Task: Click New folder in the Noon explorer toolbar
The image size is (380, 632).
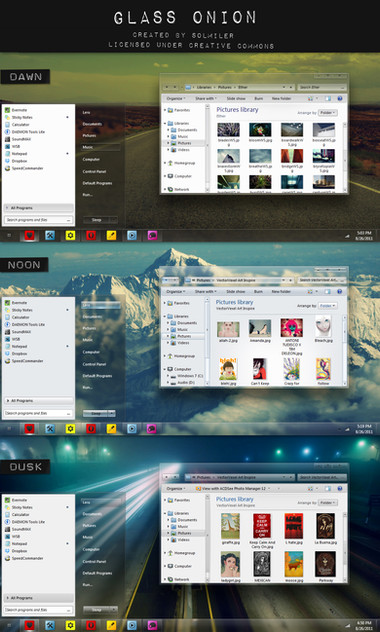Action: (x=281, y=291)
